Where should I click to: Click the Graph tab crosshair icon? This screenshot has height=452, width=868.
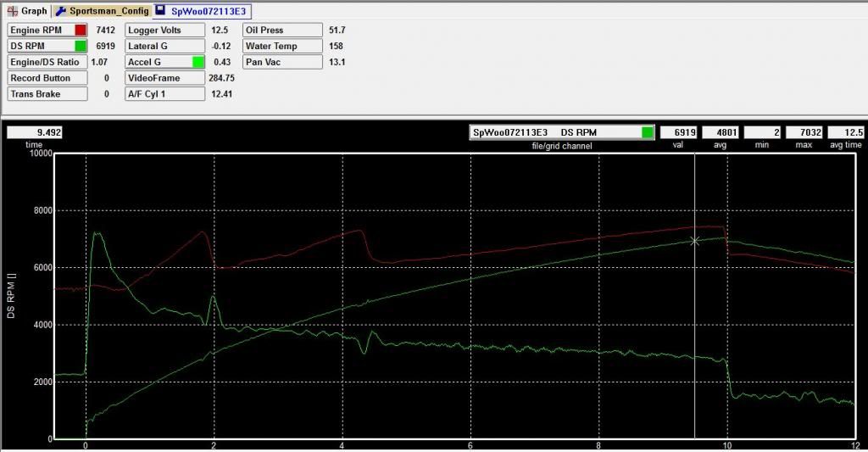click(12, 11)
